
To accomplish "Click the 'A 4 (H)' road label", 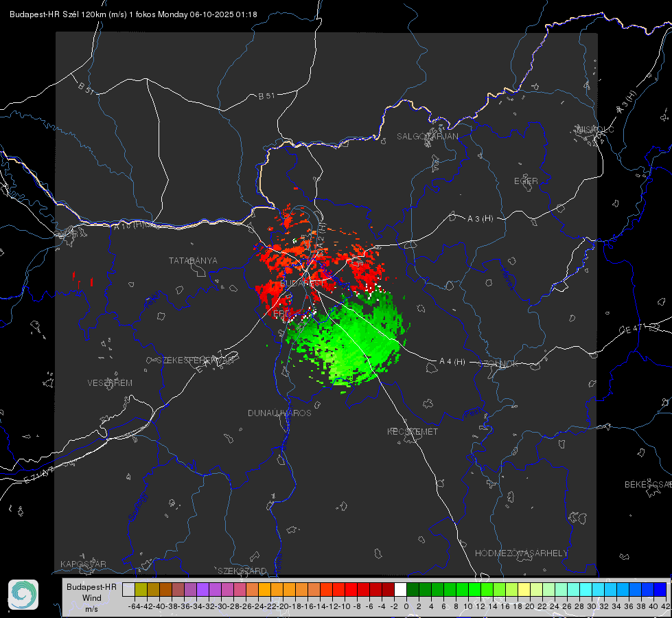I will pyautogui.click(x=452, y=362).
